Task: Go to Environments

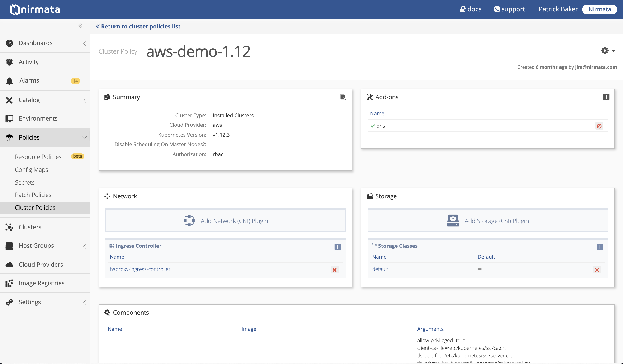Action: 38,118
